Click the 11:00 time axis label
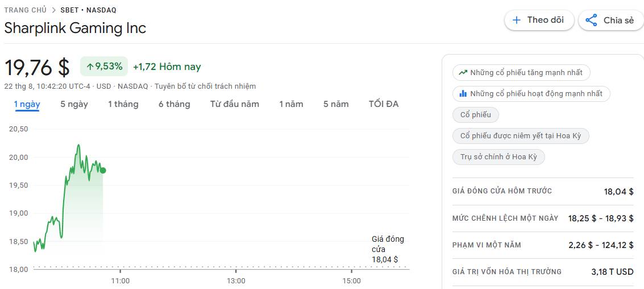 point(121,281)
